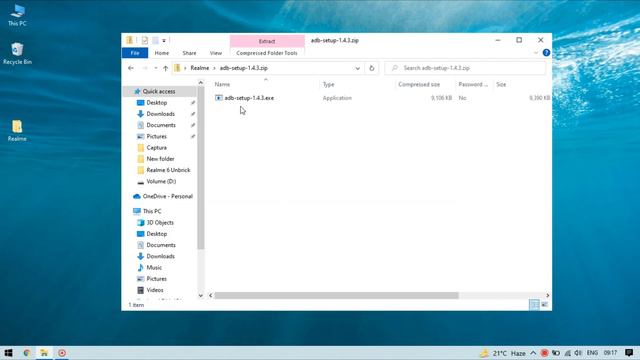The image size is (640, 360).
Task: Click the Search adb-setup-1.4.3.zip field
Action: [465, 68]
